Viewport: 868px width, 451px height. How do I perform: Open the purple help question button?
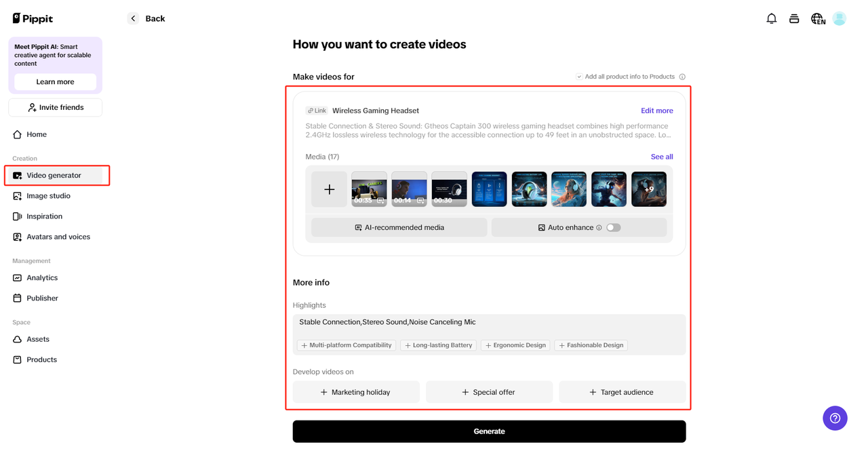835,418
